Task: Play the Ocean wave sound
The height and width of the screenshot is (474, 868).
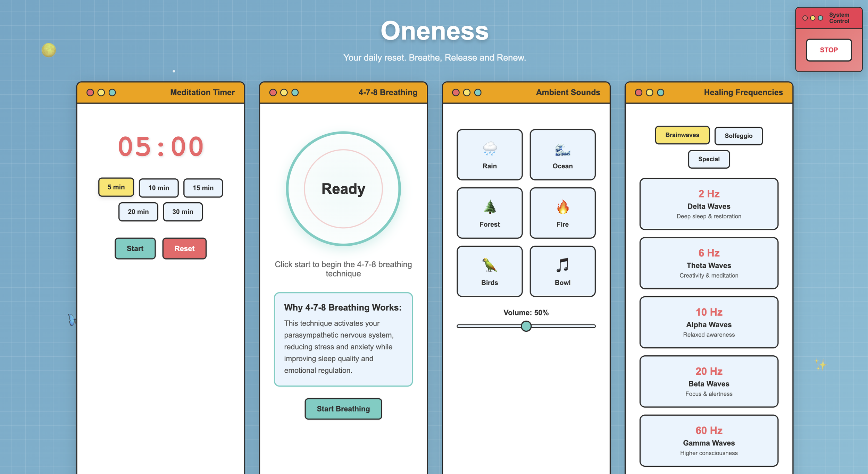Action: click(562, 155)
